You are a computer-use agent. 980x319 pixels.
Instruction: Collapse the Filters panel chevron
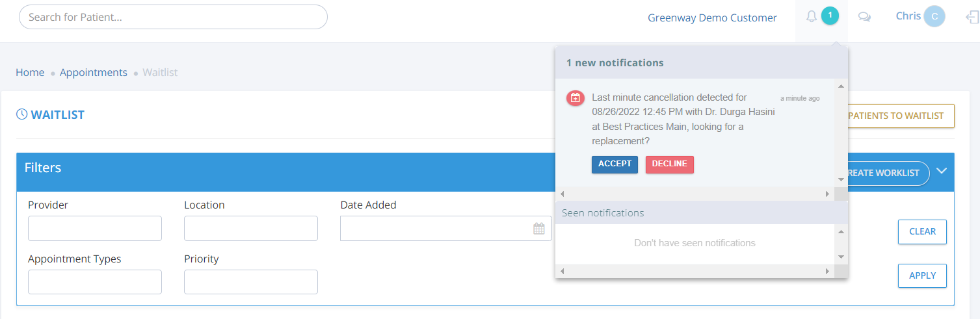942,172
